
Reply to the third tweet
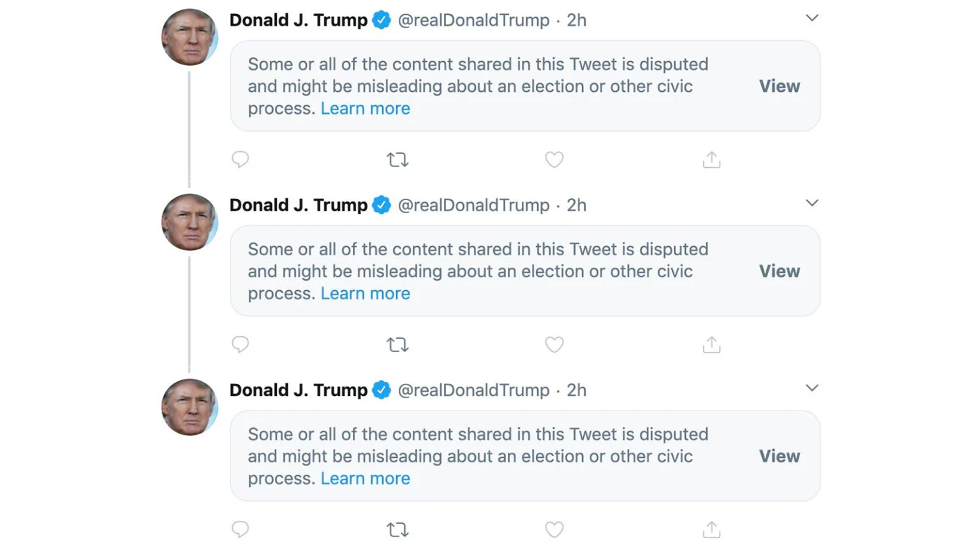(240, 529)
